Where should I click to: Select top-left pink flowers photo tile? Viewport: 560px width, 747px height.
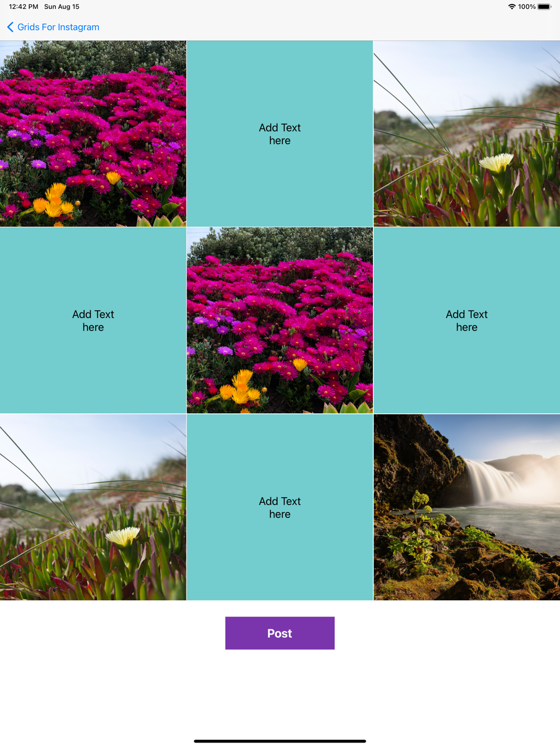click(93, 133)
